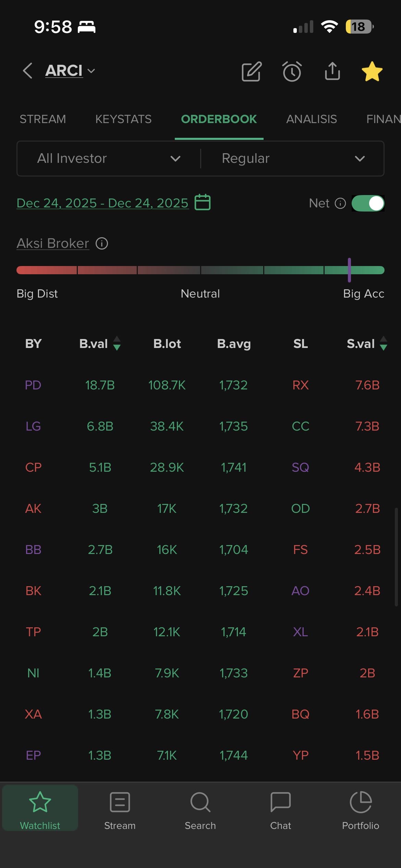Open the date range calendar icon
Viewport: 401px width, 868px height.
point(203,202)
